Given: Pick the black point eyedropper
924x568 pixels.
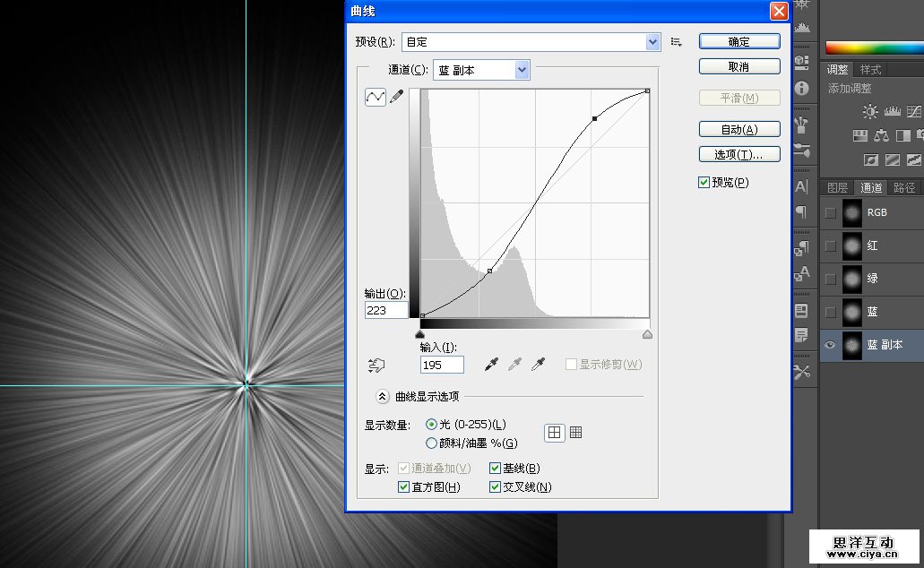Looking at the screenshot, I should point(491,364).
